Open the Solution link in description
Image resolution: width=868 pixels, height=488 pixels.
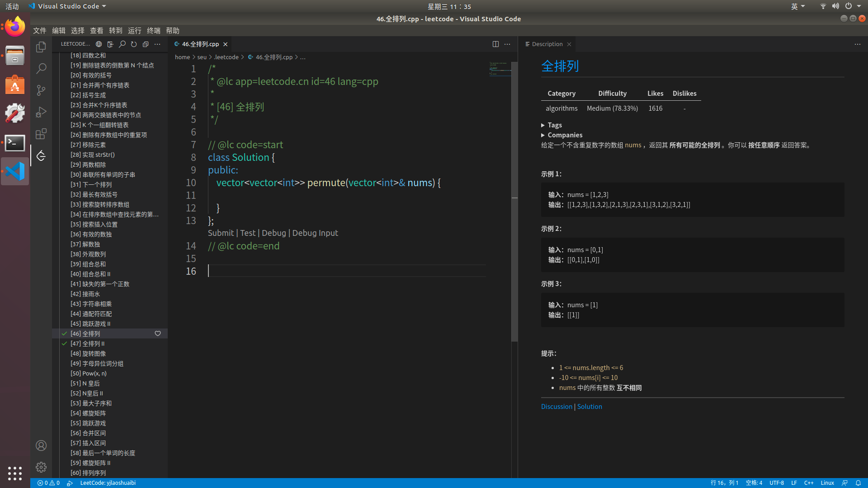[590, 407]
